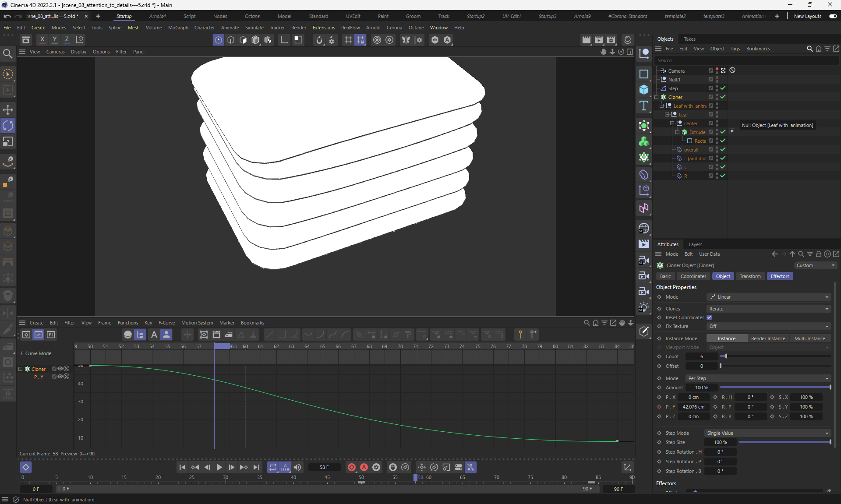Select the Move tool in left toolbar
The height and width of the screenshot is (504, 841).
[x=8, y=110]
